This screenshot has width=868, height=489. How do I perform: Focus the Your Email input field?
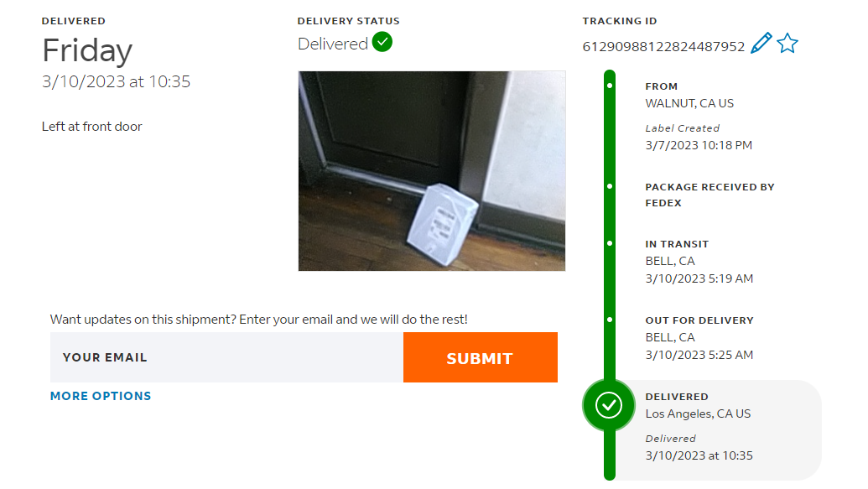pyautogui.click(x=226, y=357)
